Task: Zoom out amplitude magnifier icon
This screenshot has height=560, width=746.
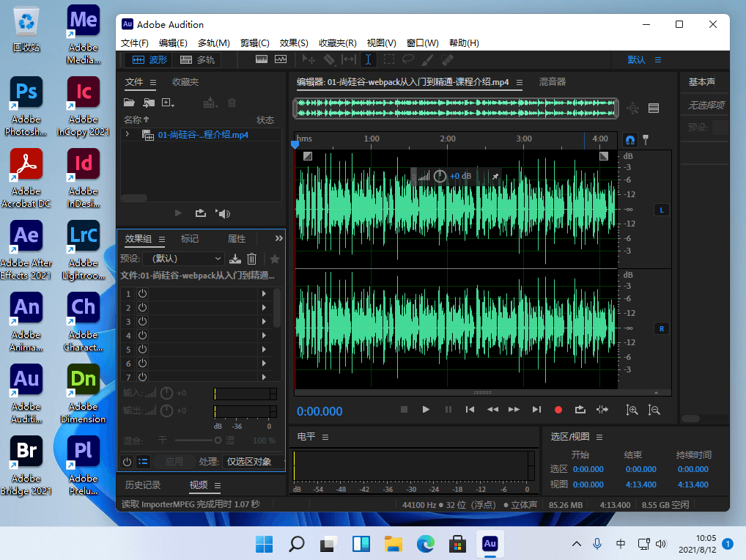Action: coord(654,410)
